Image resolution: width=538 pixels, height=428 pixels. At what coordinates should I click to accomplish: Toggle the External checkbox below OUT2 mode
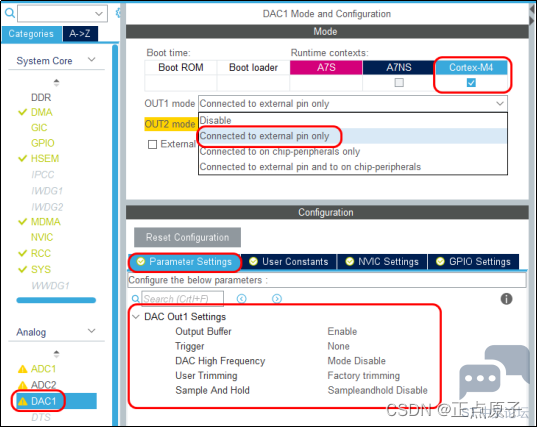pos(152,144)
